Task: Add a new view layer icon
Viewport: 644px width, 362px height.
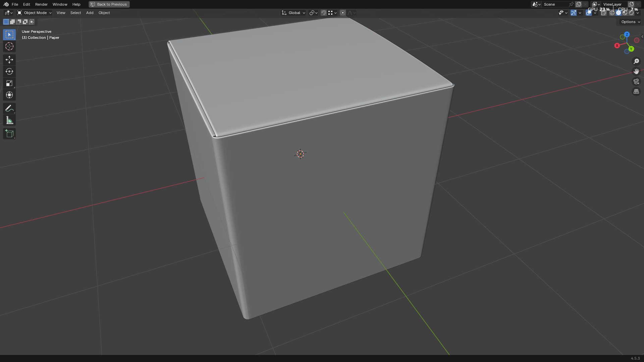Action: coord(631,4)
